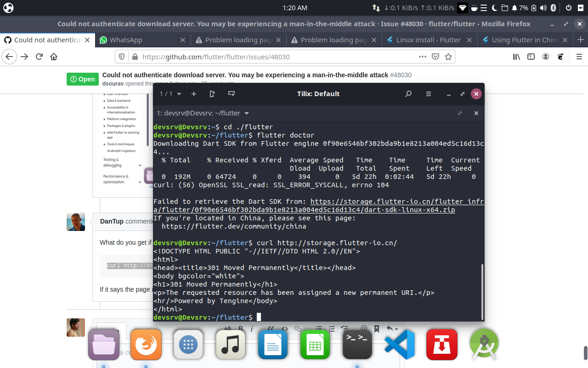Screen dimensions: 588x368
Task: Switch to the WhatsApp tab
Action: [143, 40]
